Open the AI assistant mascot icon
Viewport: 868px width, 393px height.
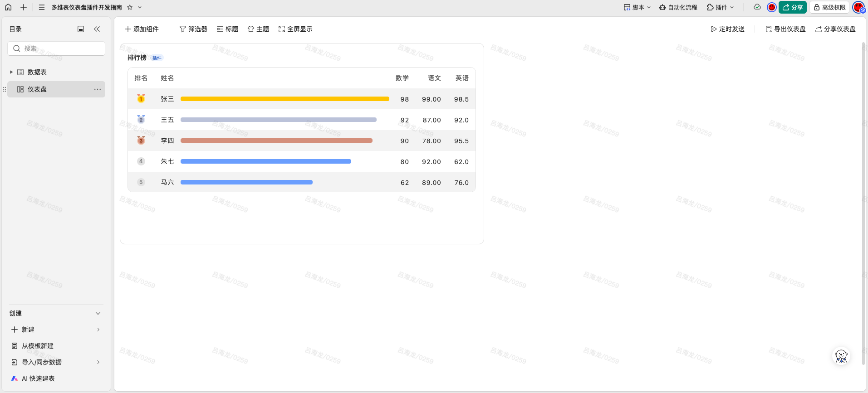[x=841, y=356]
